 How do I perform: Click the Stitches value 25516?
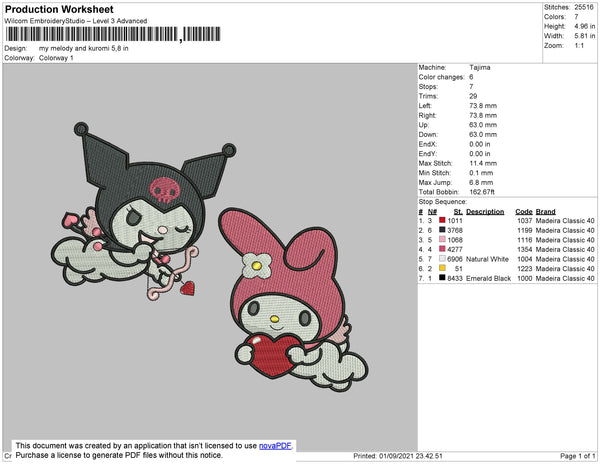click(584, 7)
